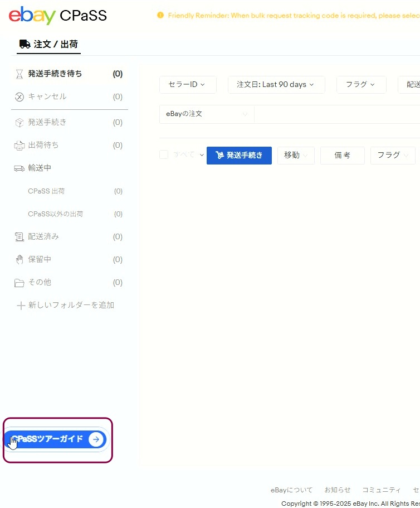Click the hourglass icon for 発送手続き待ち
The width and height of the screenshot is (420, 508).
(x=19, y=74)
